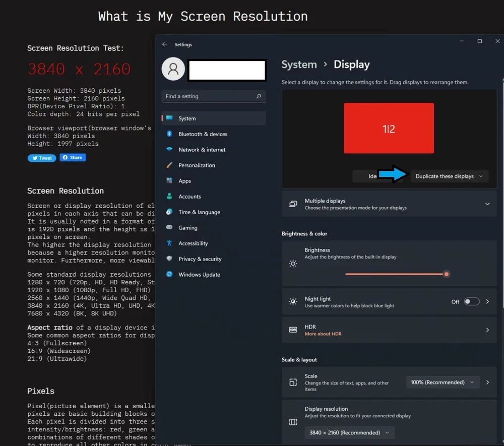The width and height of the screenshot is (504, 446).
Task: Click the Find a setting search field
Action: click(214, 96)
